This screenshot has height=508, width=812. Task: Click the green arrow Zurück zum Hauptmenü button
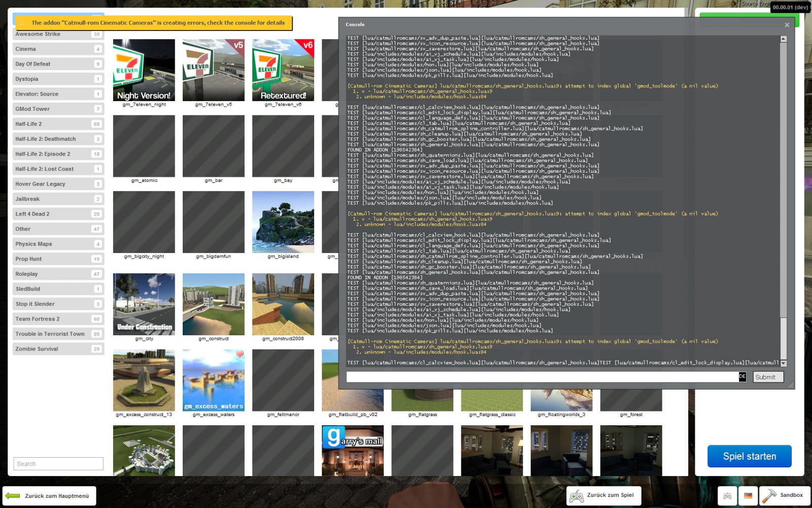tap(49, 496)
